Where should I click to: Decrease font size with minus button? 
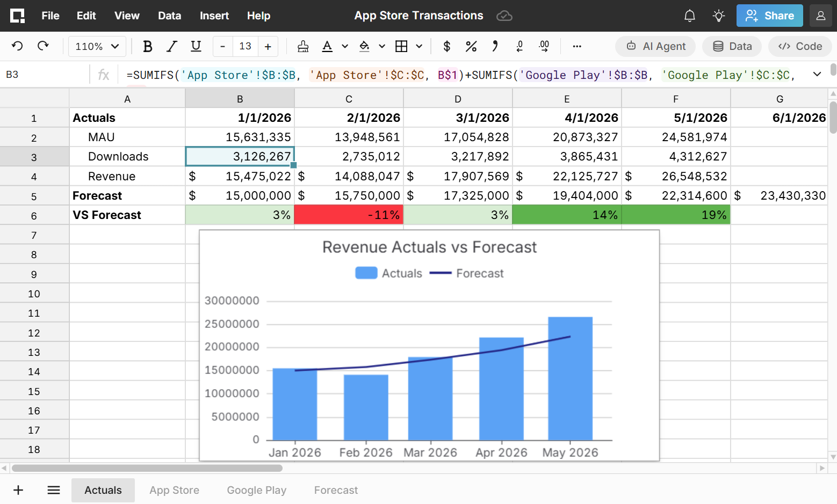223,46
